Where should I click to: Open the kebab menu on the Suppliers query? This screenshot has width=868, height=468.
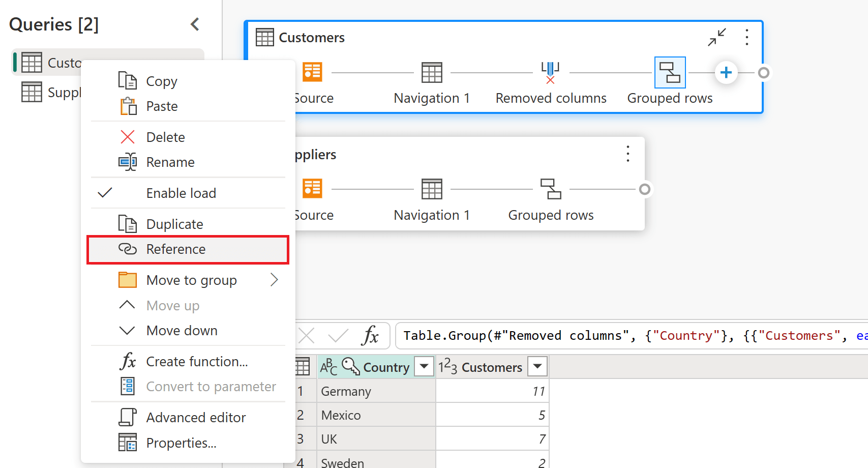click(627, 154)
